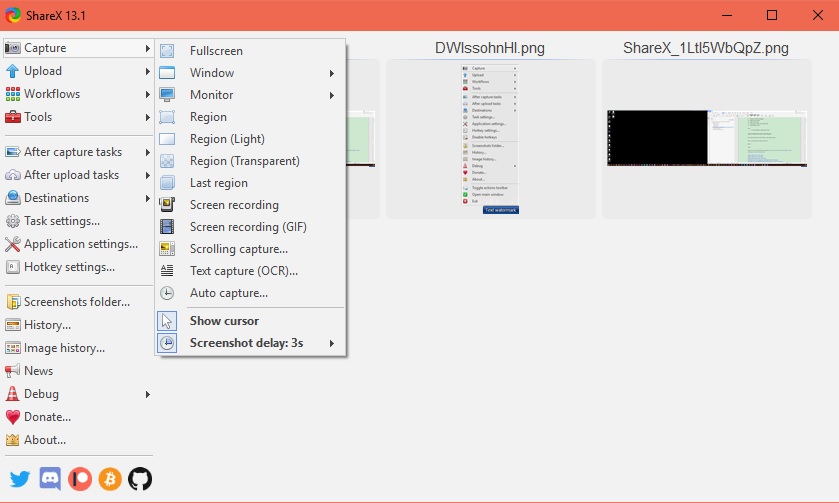This screenshot has height=503, width=839.
Task: Expand the Debug submenu arrow
Action: [x=148, y=394]
